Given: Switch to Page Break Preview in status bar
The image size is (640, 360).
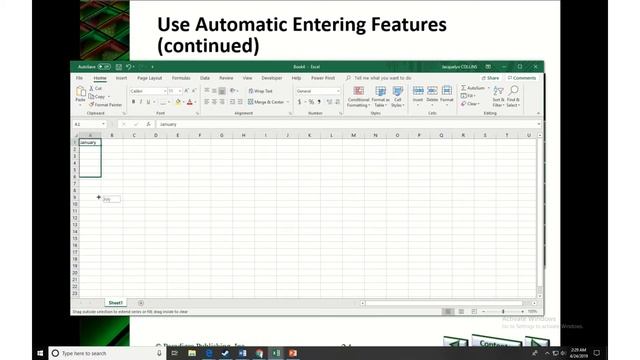Looking at the screenshot, I should point(474,311).
